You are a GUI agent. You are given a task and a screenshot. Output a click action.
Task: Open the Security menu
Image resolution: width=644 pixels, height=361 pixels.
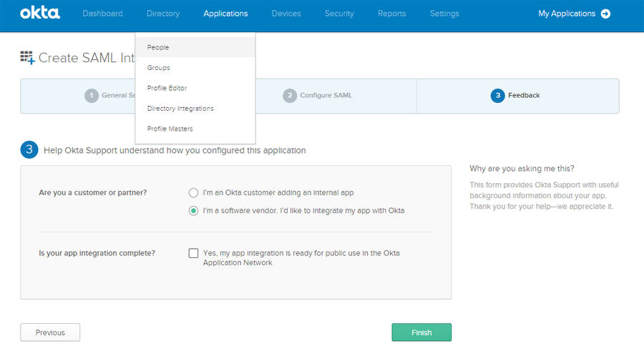tap(339, 14)
